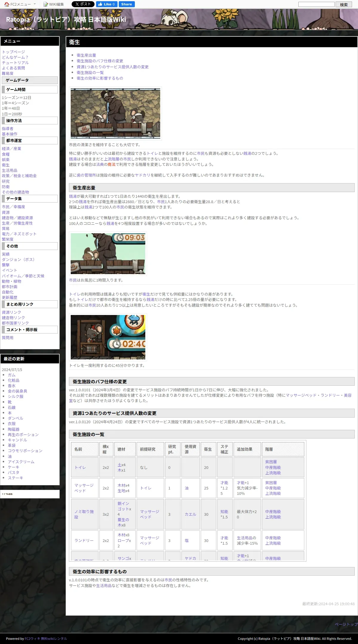The width and height of the screenshot is (358, 644).
Task: Click the X ポスト button
Action: point(83,4)
